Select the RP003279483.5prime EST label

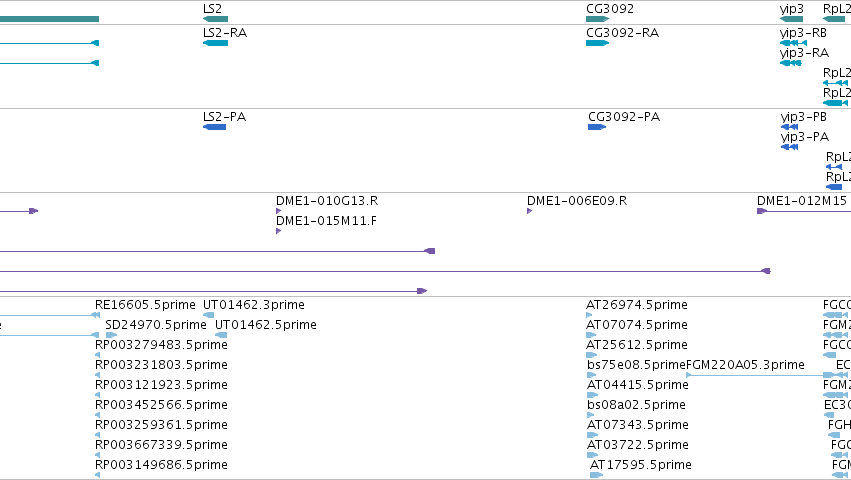pos(161,345)
